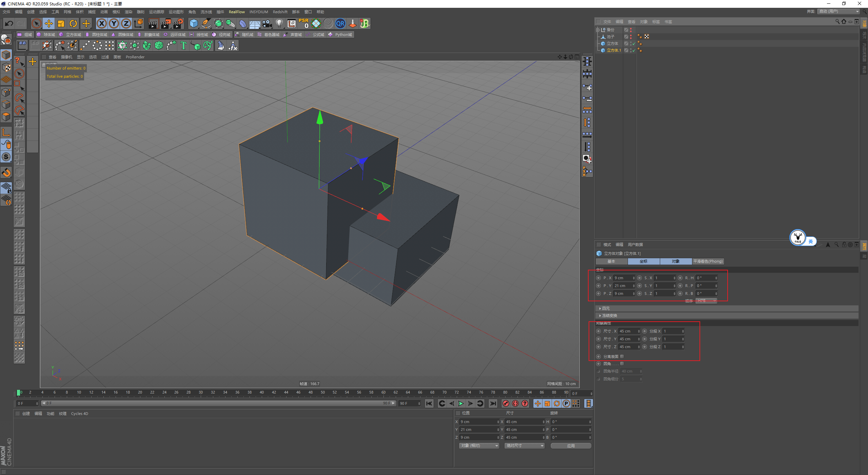Select 立方体.1 in the object manager
This screenshot has width=868, height=475.
[614, 50]
